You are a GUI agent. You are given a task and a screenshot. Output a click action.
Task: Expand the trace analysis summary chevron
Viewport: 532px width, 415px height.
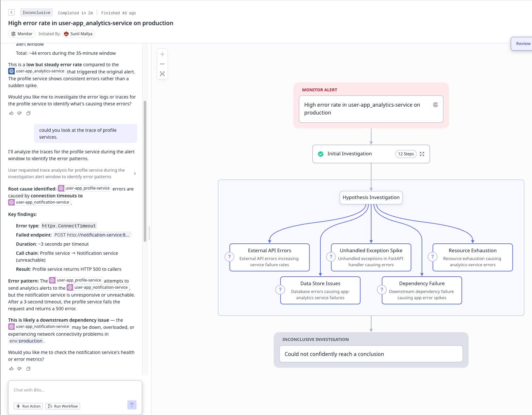point(135,173)
